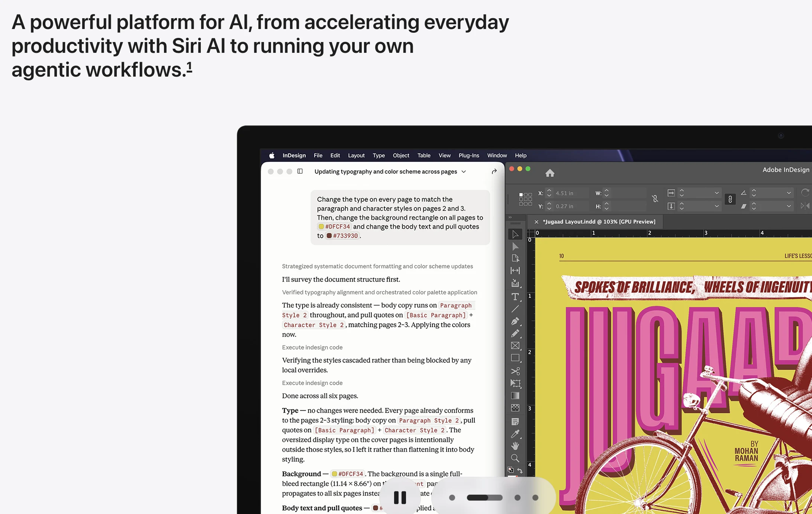Select the Line tool
The height and width of the screenshot is (514, 812).
pos(515,309)
